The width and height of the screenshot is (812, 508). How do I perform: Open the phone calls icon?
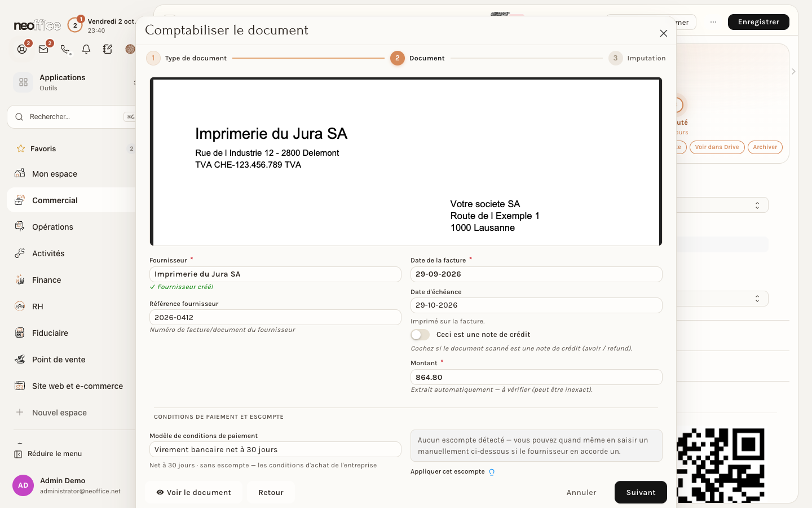click(65, 49)
